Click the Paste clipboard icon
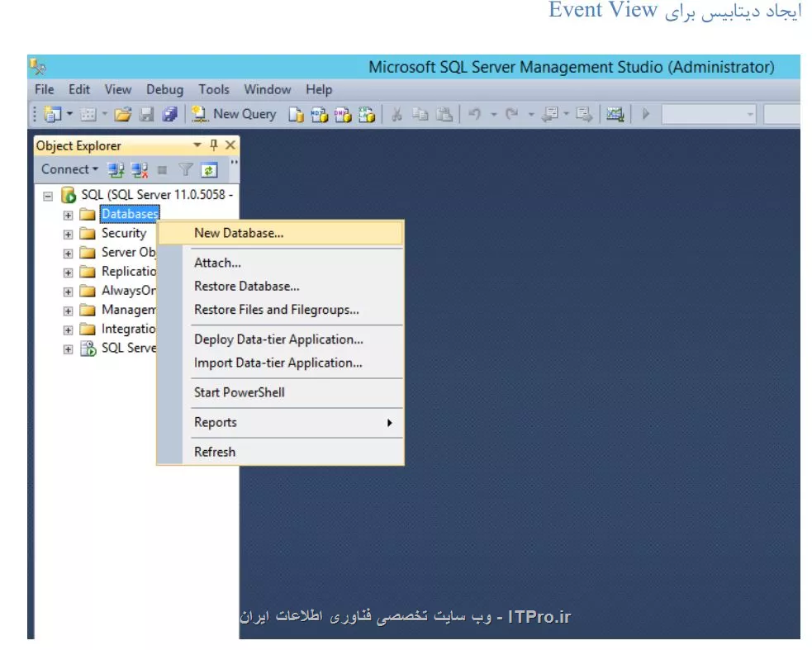Screen dimensions: 812x650 point(444,114)
